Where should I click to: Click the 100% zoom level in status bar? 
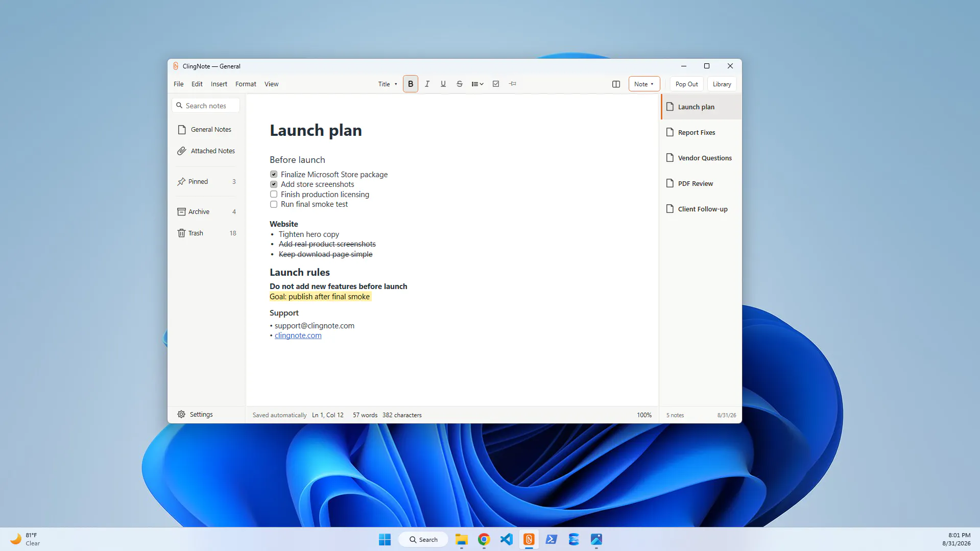tap(644, 415)
